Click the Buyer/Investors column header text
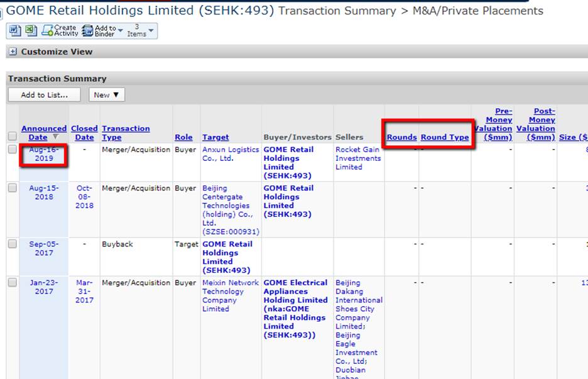Image resolution: width=588 pixels, height=379 pixels. (297, 138)
